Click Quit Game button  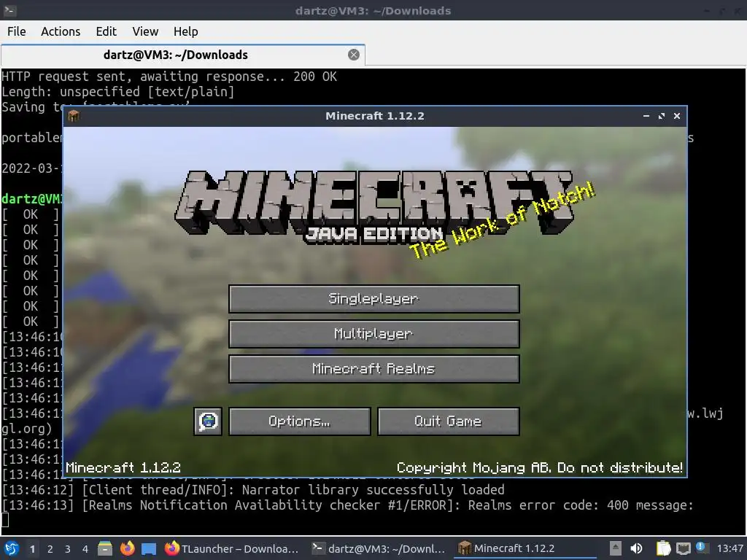tap(449, 421)
